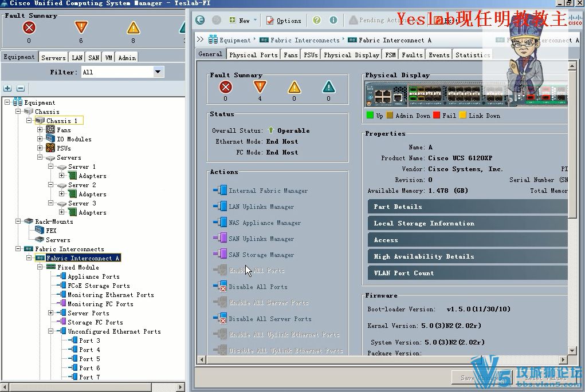Click the green Help question mark icon

click(317, 20)
